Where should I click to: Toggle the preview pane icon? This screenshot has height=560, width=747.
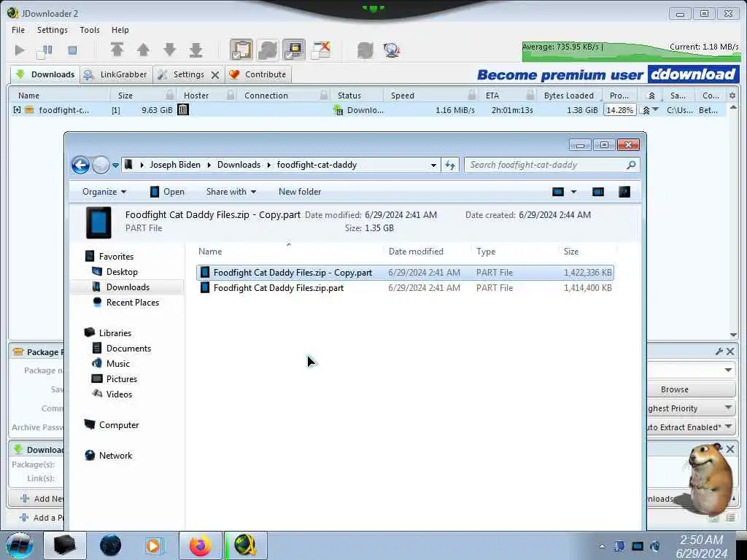point(598,192)
